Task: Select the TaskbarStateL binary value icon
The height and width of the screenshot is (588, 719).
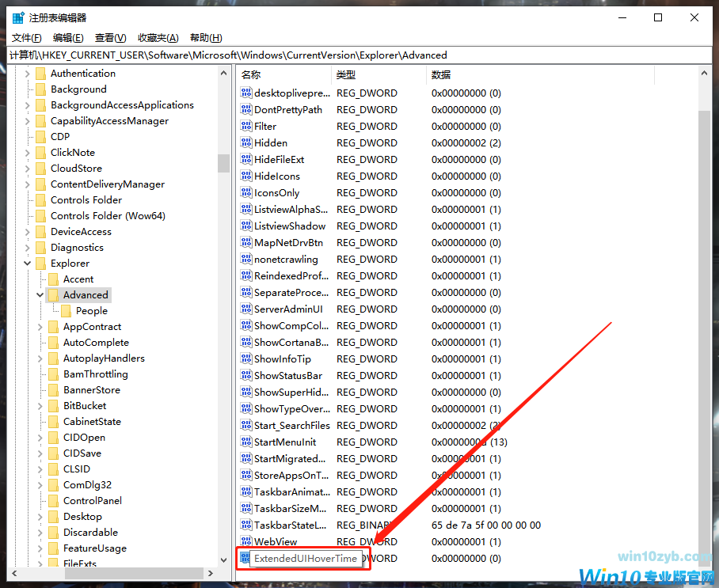Action: coord(245,525)
